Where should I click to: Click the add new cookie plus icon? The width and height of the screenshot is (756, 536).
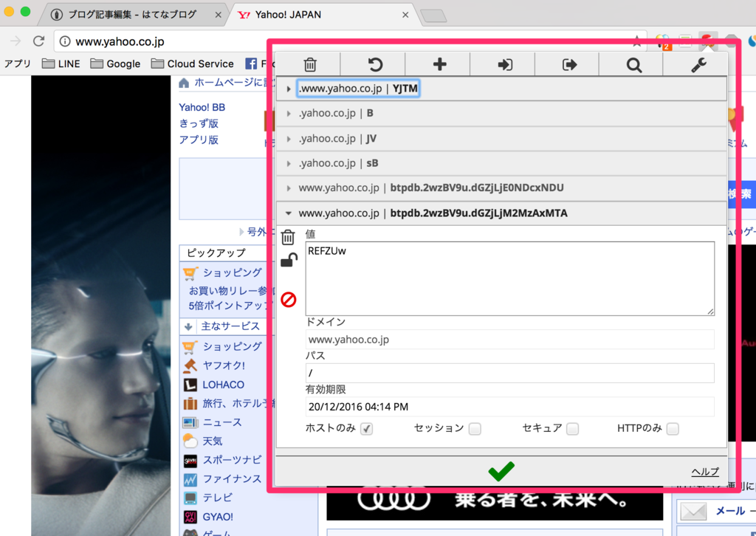pyautogui.click(x=439, y=64)
